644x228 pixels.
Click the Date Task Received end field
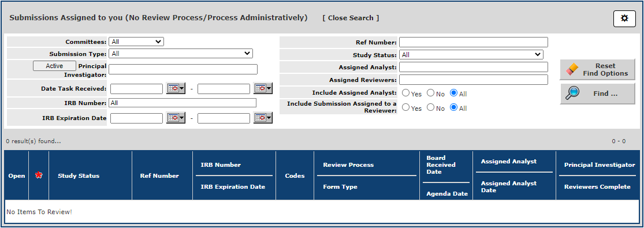click(224, 89)
